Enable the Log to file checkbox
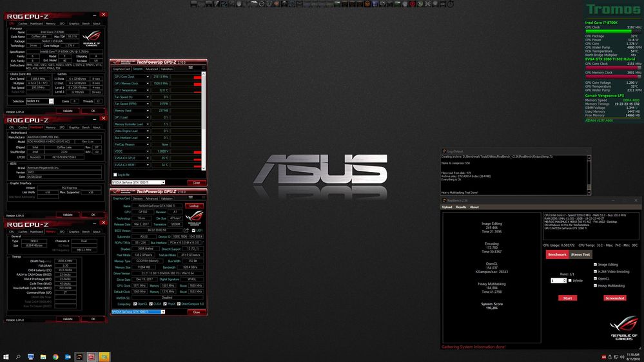 pos(115,175)
